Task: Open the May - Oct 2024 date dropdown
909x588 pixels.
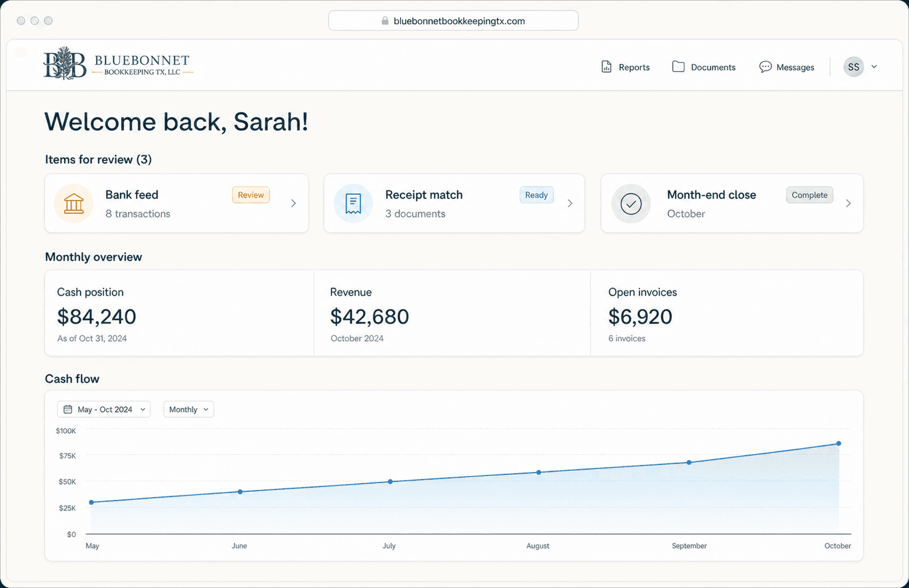Action: click(104, 410)
